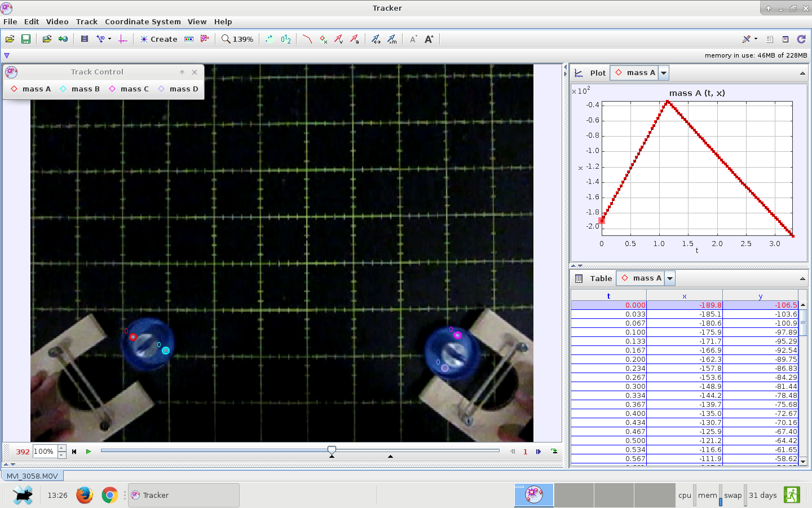This screenshot has width=812, height=508.
Task: Click the refresh icon in the toolbar
Action: pos(801,39)
